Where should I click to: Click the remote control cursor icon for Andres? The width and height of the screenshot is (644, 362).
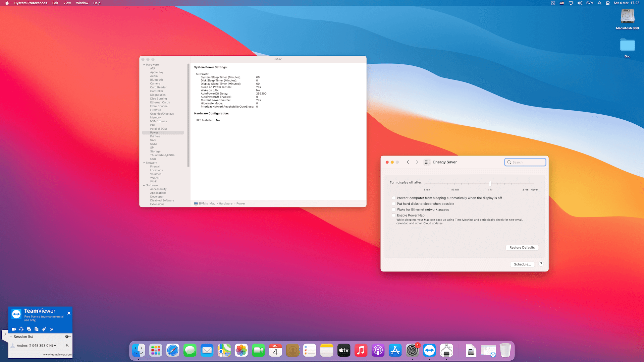click(67, 346)
